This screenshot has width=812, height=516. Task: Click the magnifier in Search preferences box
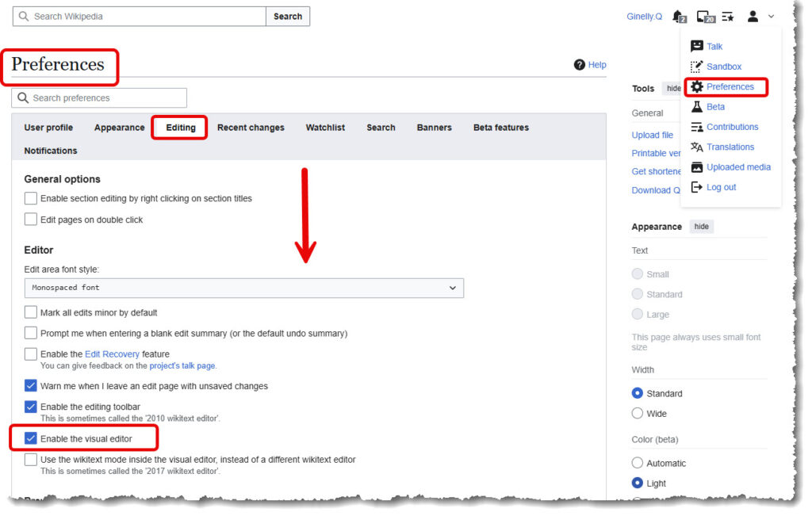click(22, 97)
